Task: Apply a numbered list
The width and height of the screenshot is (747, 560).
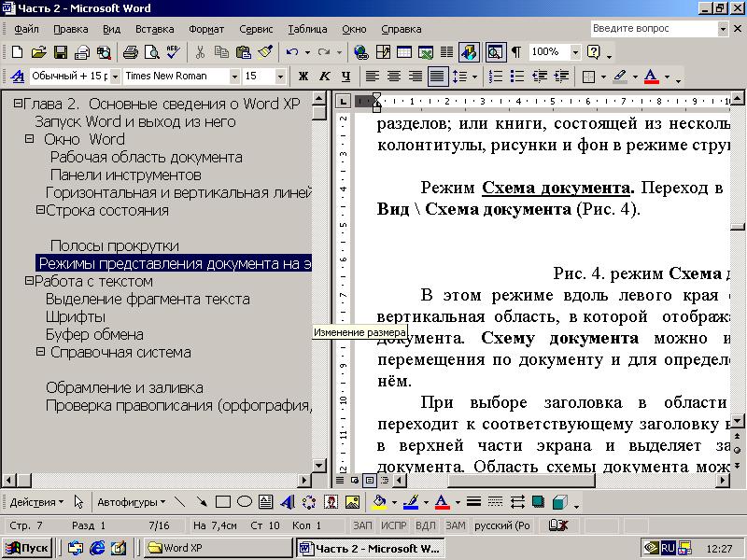Action: pos(496,77)
